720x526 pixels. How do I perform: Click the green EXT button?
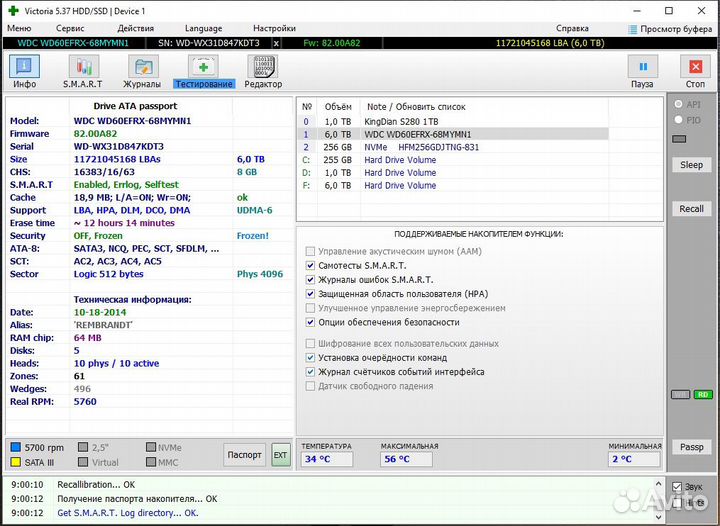pyautogui.click(x=281, y=455)
